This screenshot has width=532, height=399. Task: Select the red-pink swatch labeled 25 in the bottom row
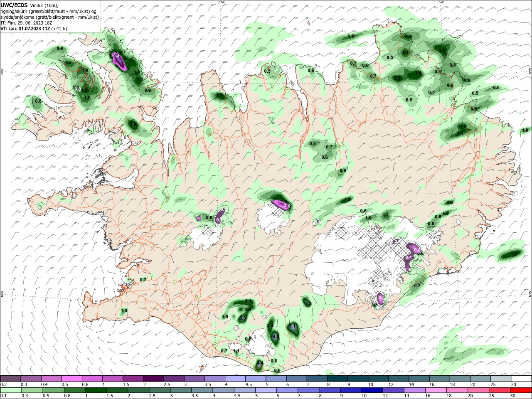point(499,390)
